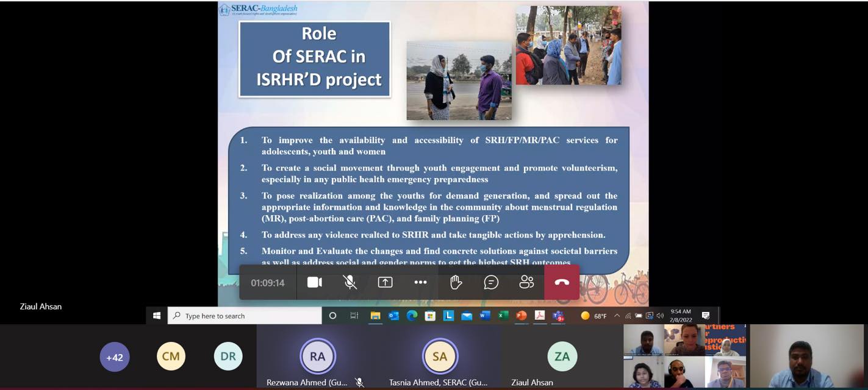Open network Wi-Fi settings in tray
The height and width of the screenshot is (390, 868).
[x=628, y=316]
